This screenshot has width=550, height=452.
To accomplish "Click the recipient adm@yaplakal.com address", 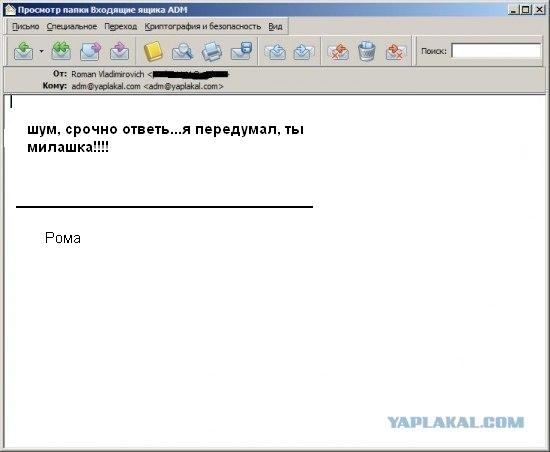I will tap(147, 86).
